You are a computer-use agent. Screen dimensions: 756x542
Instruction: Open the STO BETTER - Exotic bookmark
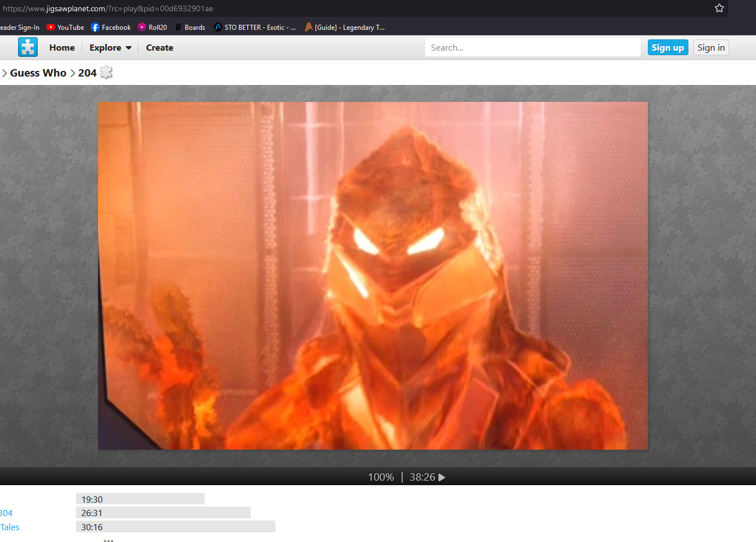(x=255, y=27)
